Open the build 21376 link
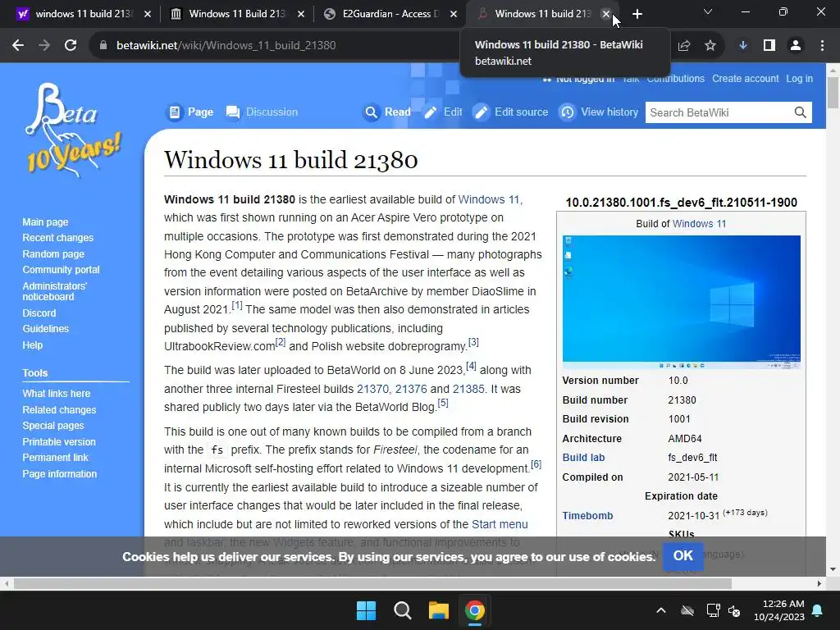 pos(411,389)
